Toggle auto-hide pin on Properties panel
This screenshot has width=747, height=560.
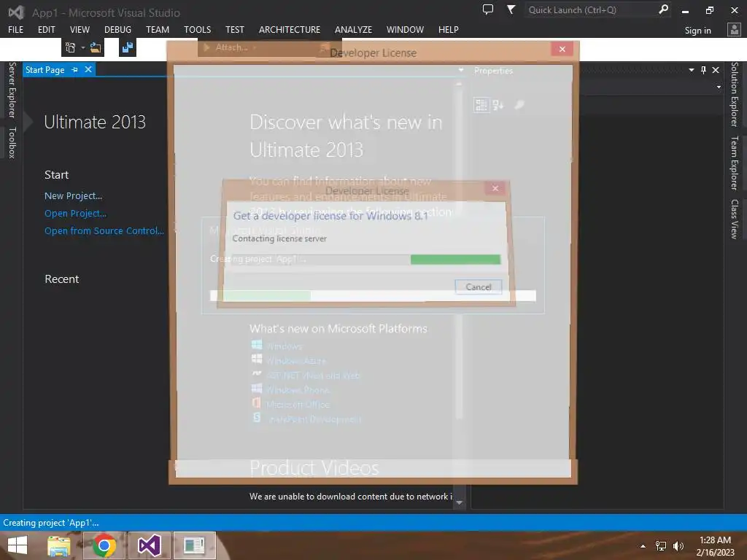point(704,70)
